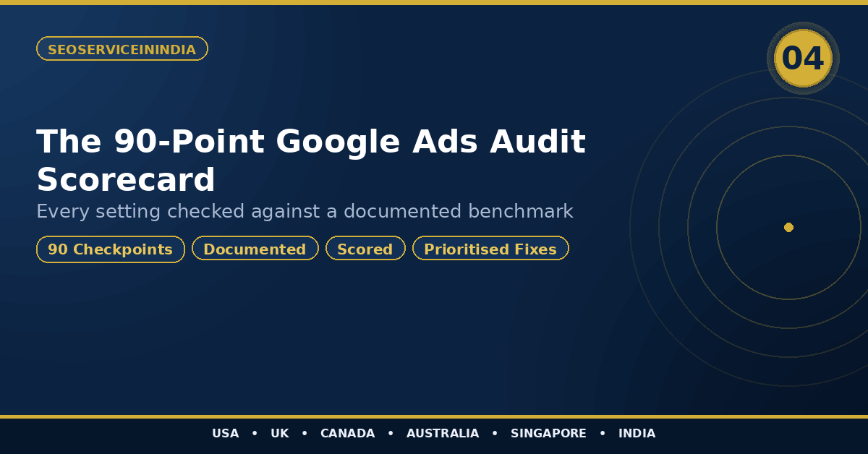Click INDIA in the footer
The width and height of the screenshot is (868, 454).
[637, 434]
